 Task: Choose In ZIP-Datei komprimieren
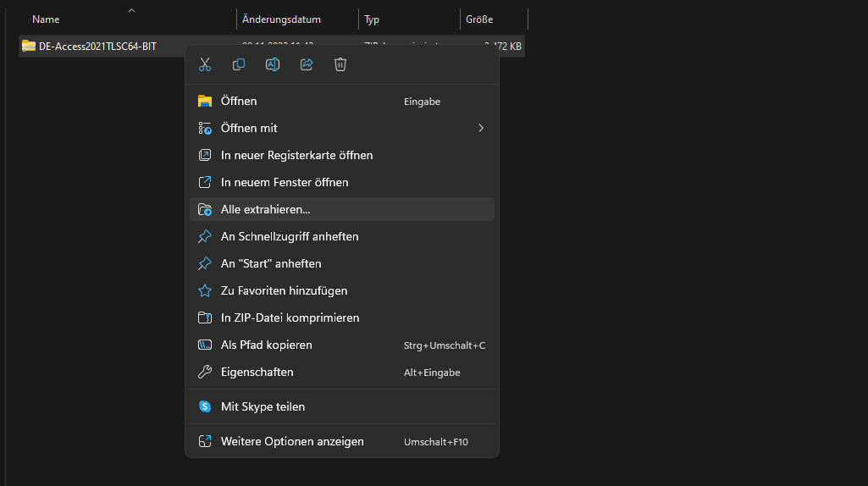click(290, 318)
